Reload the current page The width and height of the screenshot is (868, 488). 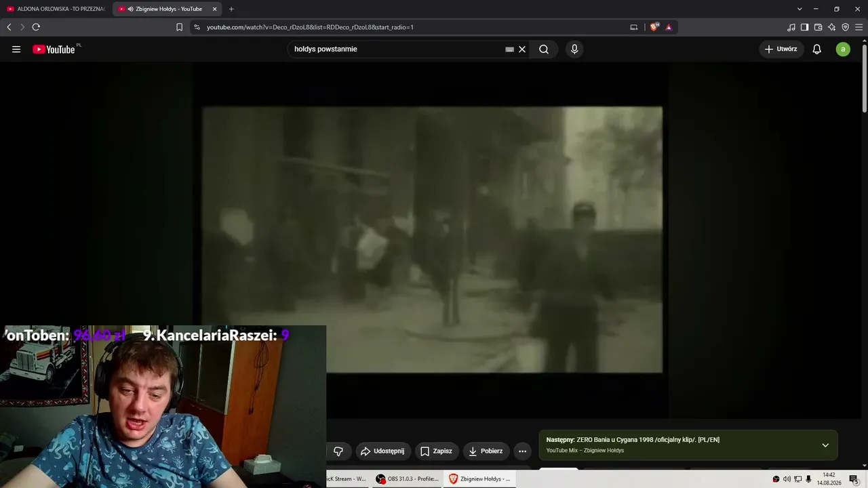click(x=36, y=27)
